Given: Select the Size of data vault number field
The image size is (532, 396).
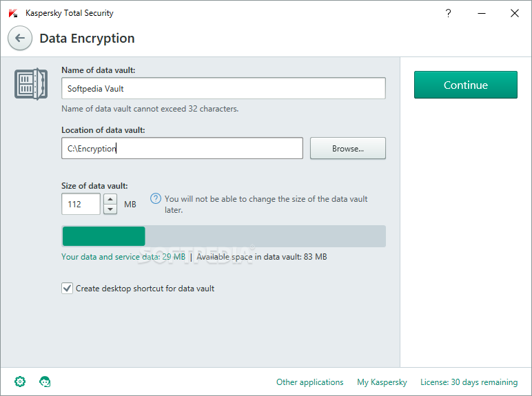Looking at the screenshot, I should pos(81,204).
